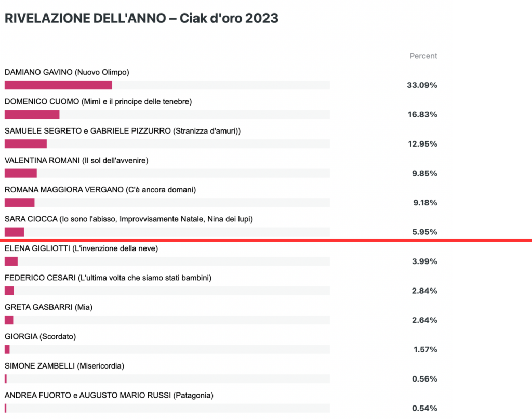Click the 33.09% result bar
Image resolution: width=532 pixels, height=419 pixels.
(58, 85)
